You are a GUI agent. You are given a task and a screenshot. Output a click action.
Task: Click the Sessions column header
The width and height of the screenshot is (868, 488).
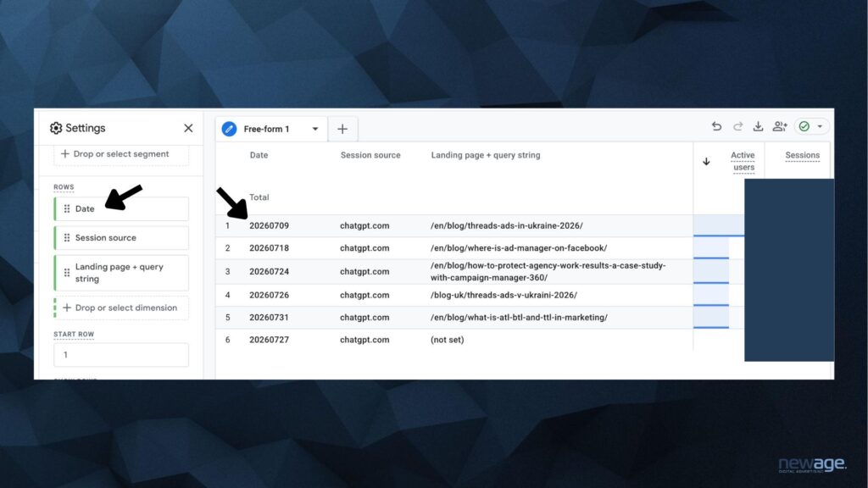click(802, 156)
